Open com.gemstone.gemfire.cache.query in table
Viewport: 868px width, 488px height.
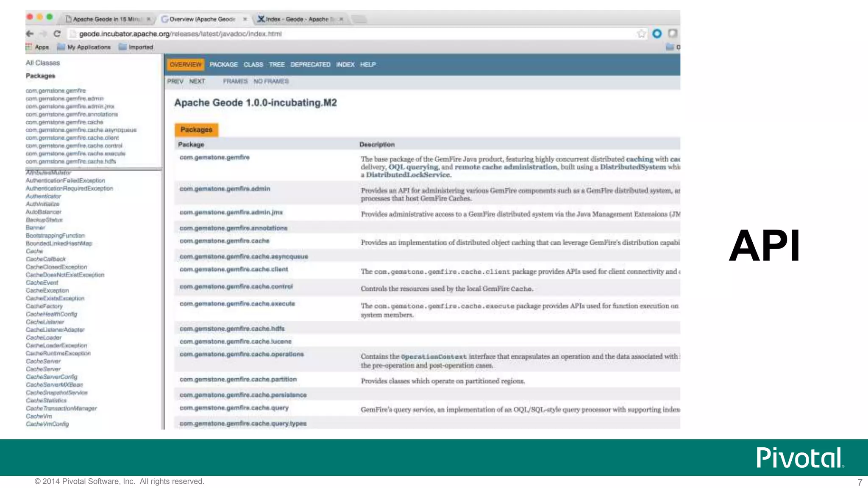pyautogui.click(x=234, y=408)
